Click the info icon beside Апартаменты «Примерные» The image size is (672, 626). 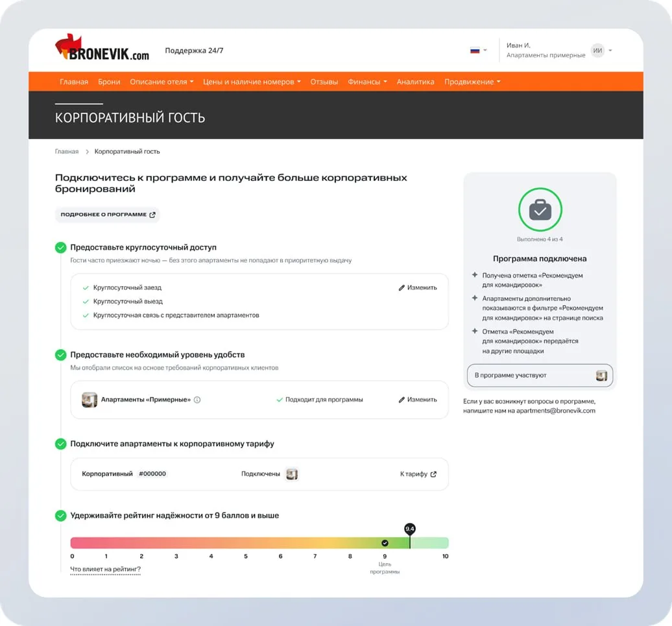point(197,400)
